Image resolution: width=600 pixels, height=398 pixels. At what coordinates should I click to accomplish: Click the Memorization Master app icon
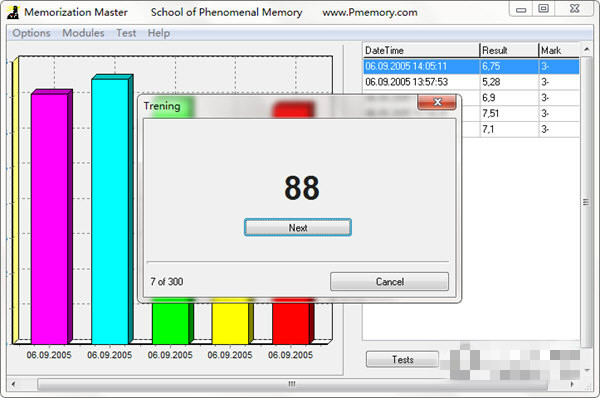(x=13, y=12)
